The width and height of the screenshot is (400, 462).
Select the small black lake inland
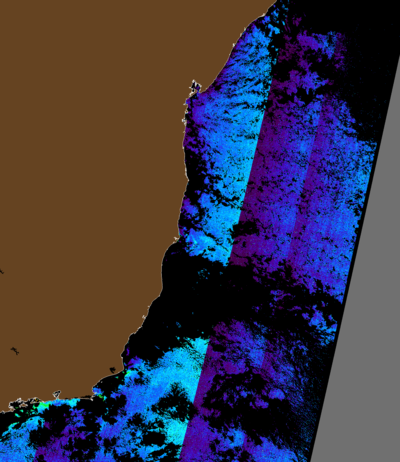[15, 351]
